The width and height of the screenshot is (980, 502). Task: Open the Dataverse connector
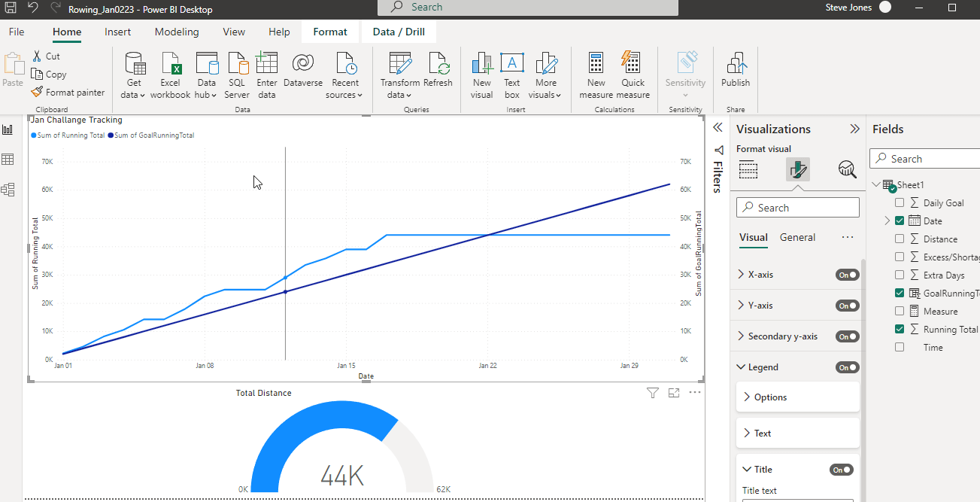pyautogui.click(x=303, y=71)
